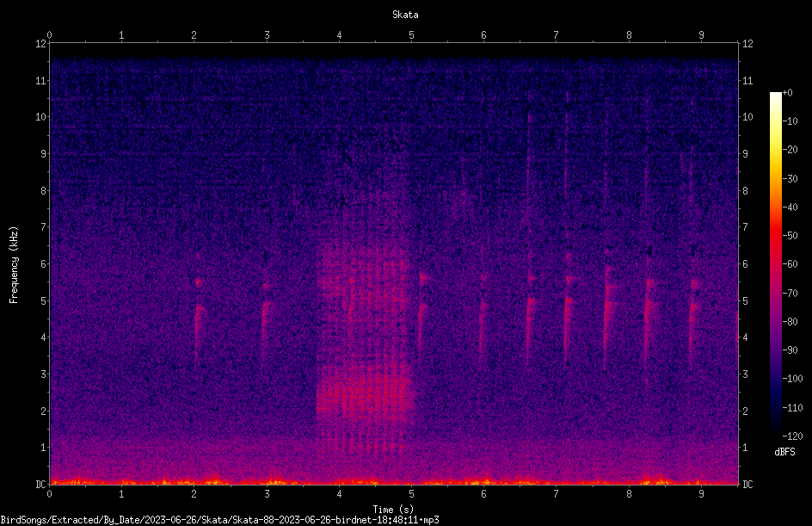Click the BirdSongs mp3 file path text
Screen dimensions: 812x526
219,520
